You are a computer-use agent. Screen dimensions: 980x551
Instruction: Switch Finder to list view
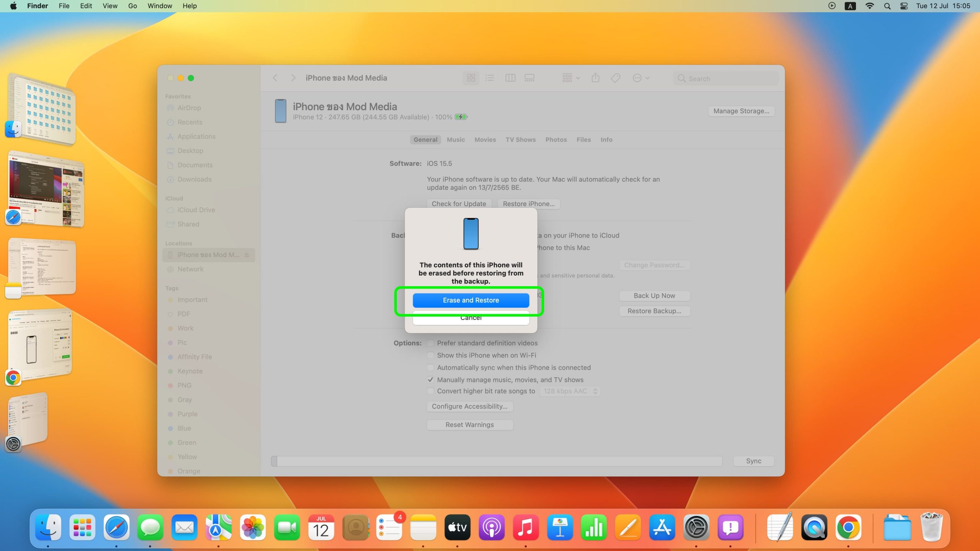[x=490, y=78]
